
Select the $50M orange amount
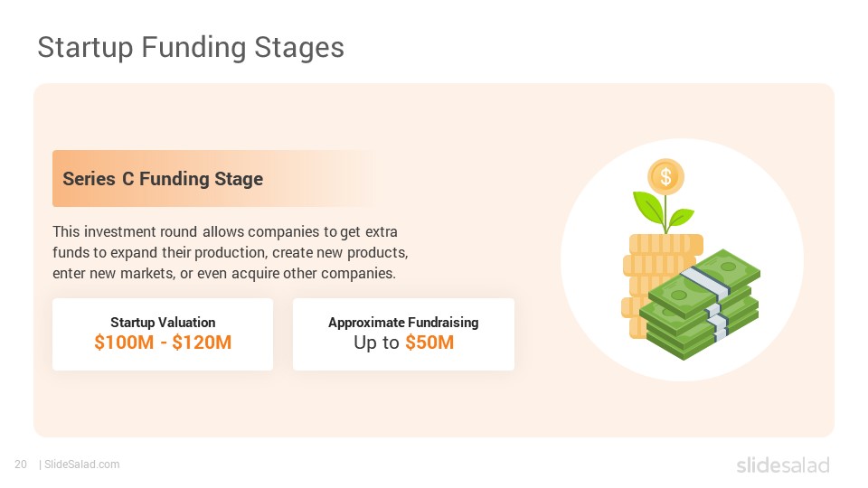pyautogui.click(x=429, y=343)
